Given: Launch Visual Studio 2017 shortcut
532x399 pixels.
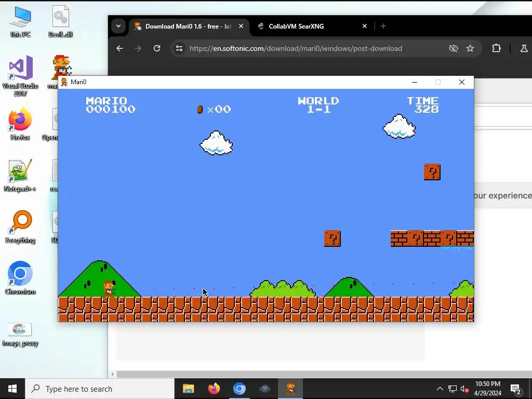Looking at the screenshot, I should [20, 76].
